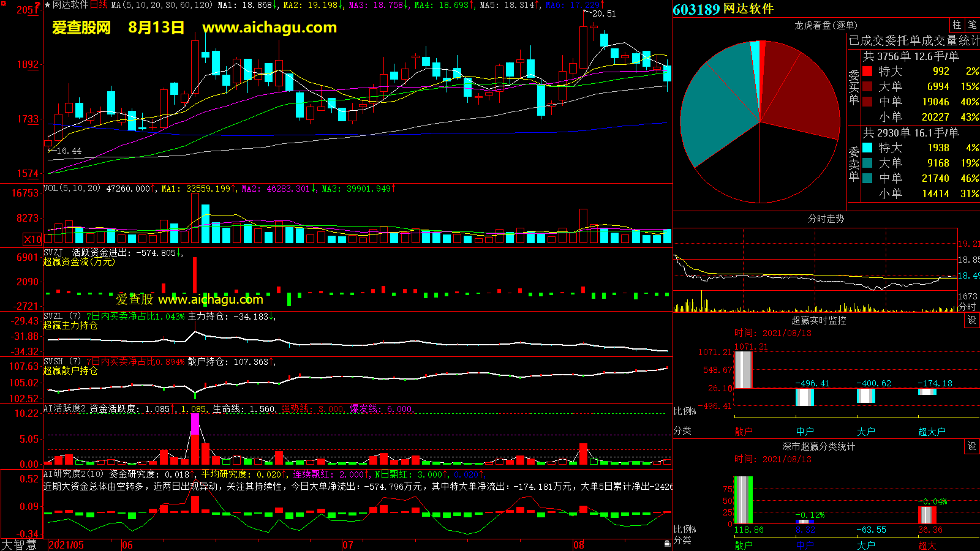Select the 龙虎看盘(逐单) panel title

826,25
